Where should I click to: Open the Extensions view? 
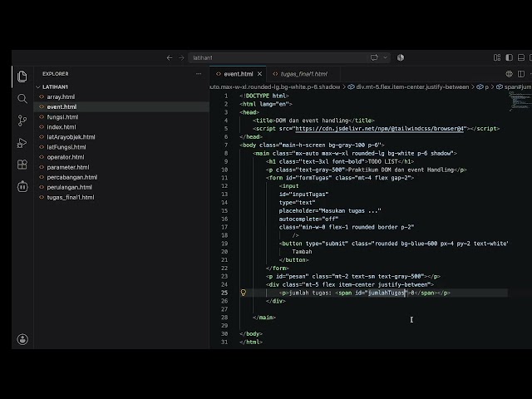pyautogui.click(x=22, y=165)
